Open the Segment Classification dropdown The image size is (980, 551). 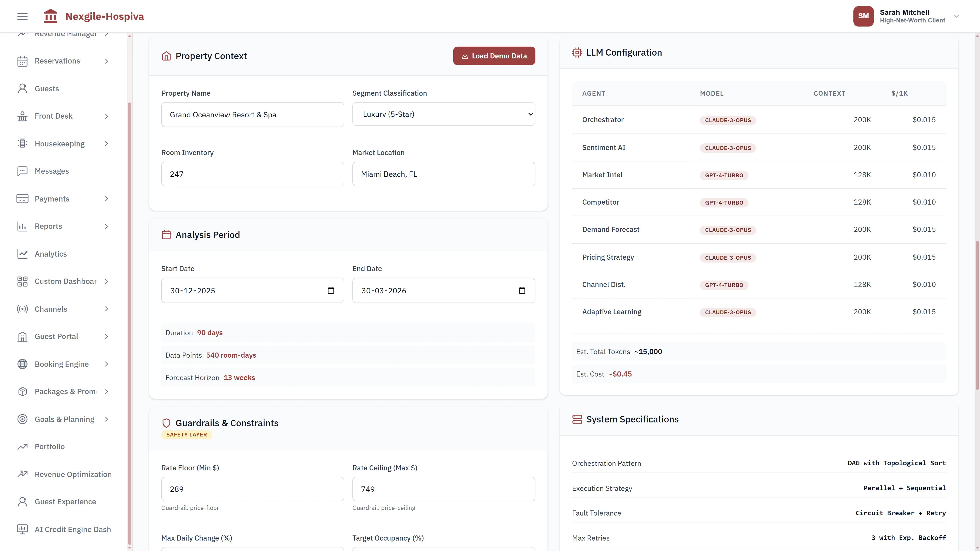click(x=444, y=114)
